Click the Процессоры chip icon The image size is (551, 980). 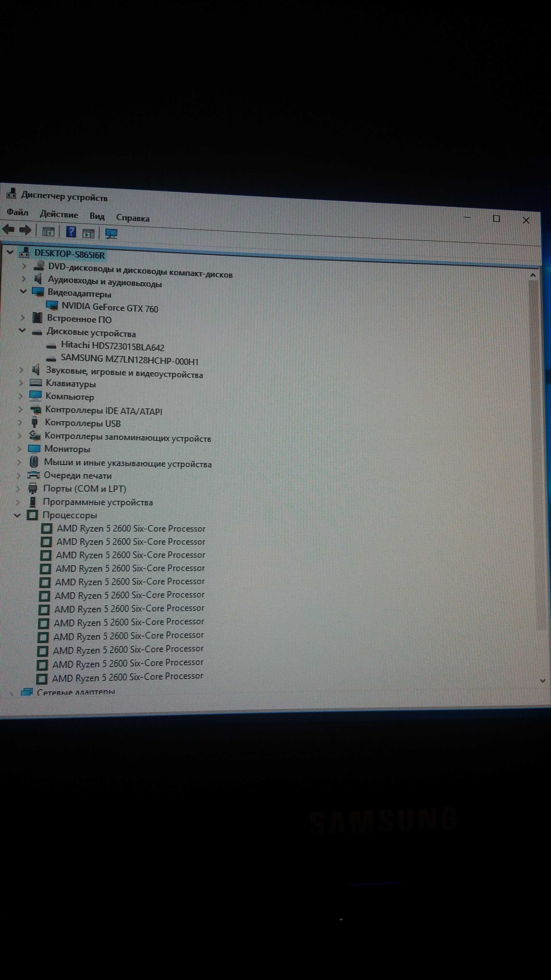click(x=33, y=515)
